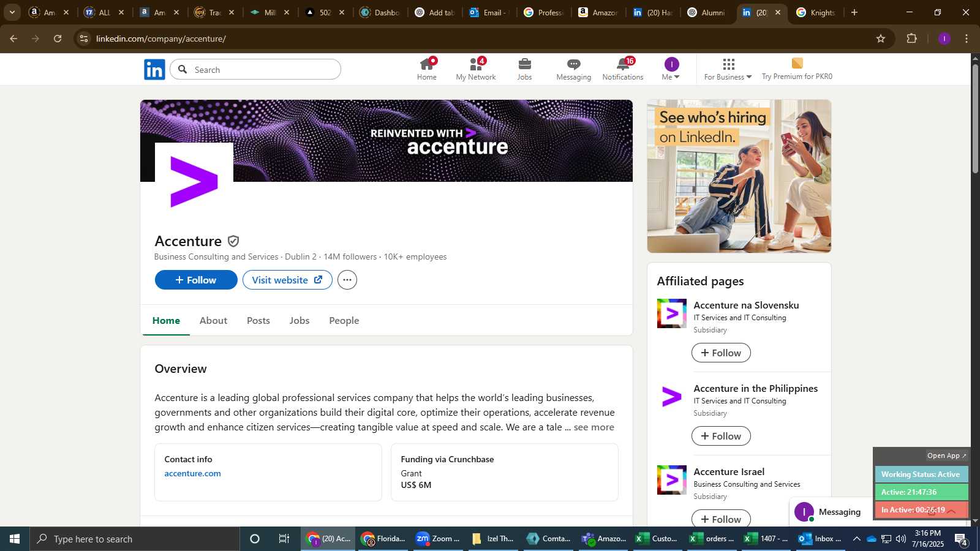Open Accenture na Slovensku page
This screenshot has height=551, width=980.
point(746,305)
